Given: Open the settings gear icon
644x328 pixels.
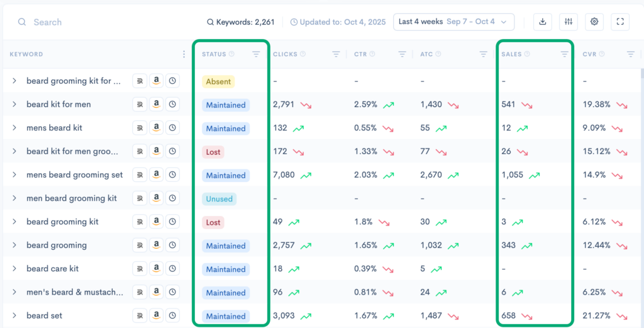Looking at the screenshot, I should point(594,21).
